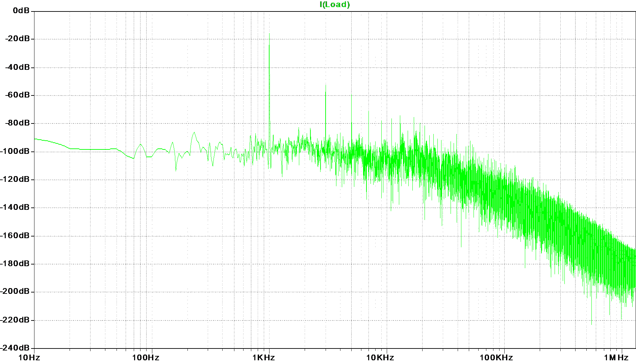Screen dimensions: 636x364
Task: Click the -160dB axis label
Action: point(15,235)
